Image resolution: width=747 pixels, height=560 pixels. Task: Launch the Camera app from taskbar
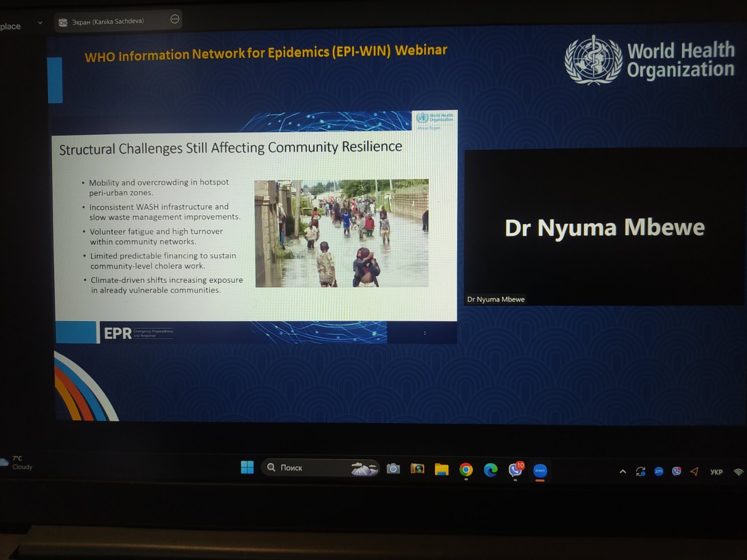coord(393,469)
